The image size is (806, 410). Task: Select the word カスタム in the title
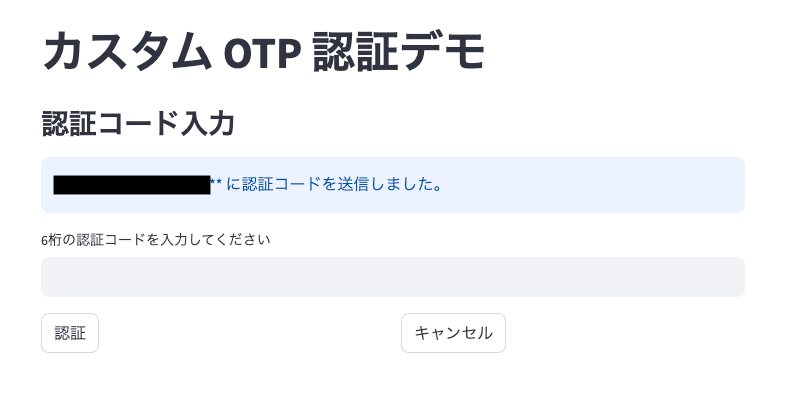click(x=126, y=53)
